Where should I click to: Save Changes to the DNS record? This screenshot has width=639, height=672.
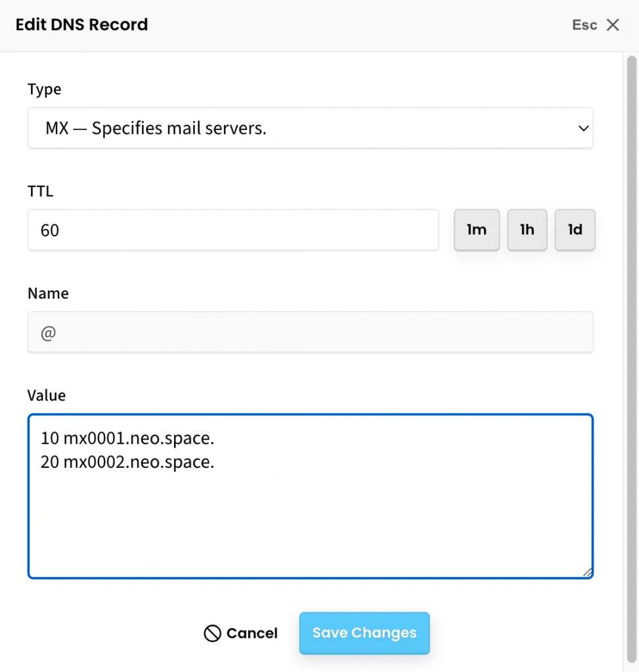(x=364, y=633)
